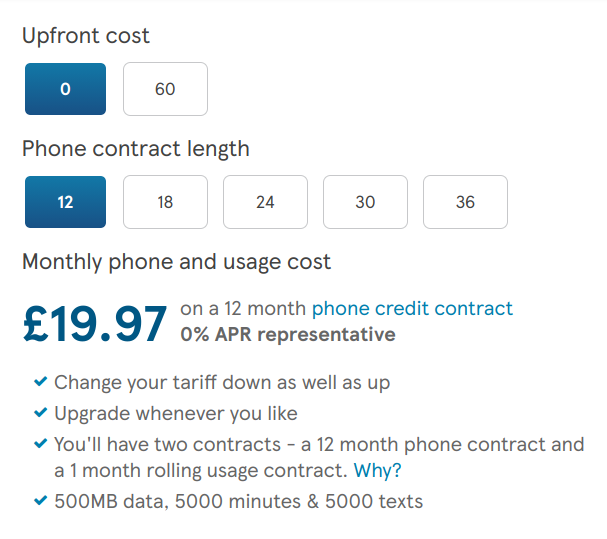Click the tick icon next to Upgrade whenever

point(40,412)
